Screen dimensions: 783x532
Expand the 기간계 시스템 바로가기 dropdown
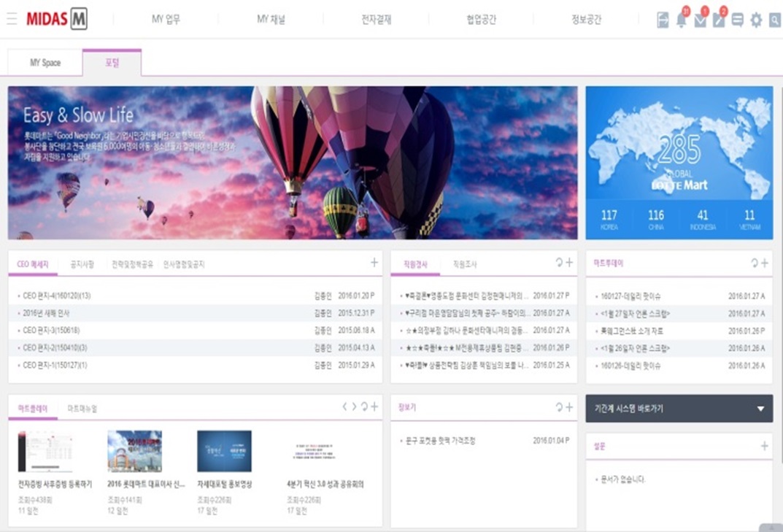(x=762, y=409)
